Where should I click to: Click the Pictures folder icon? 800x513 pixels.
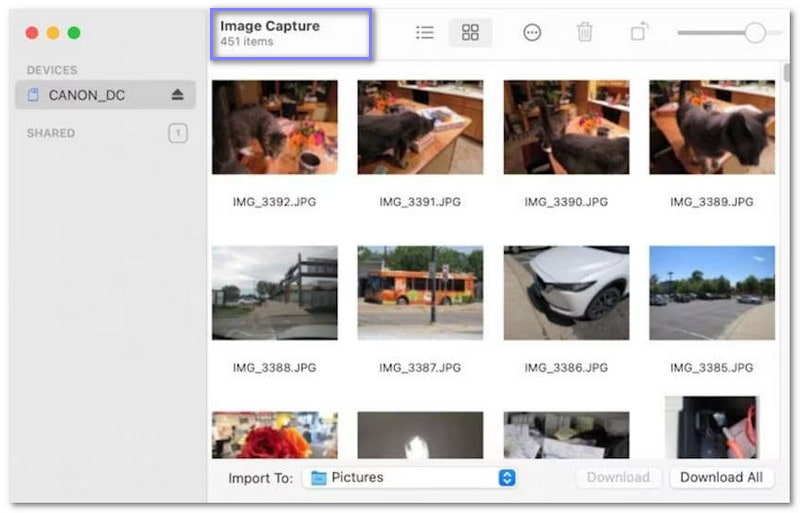(x=319, y=478)
